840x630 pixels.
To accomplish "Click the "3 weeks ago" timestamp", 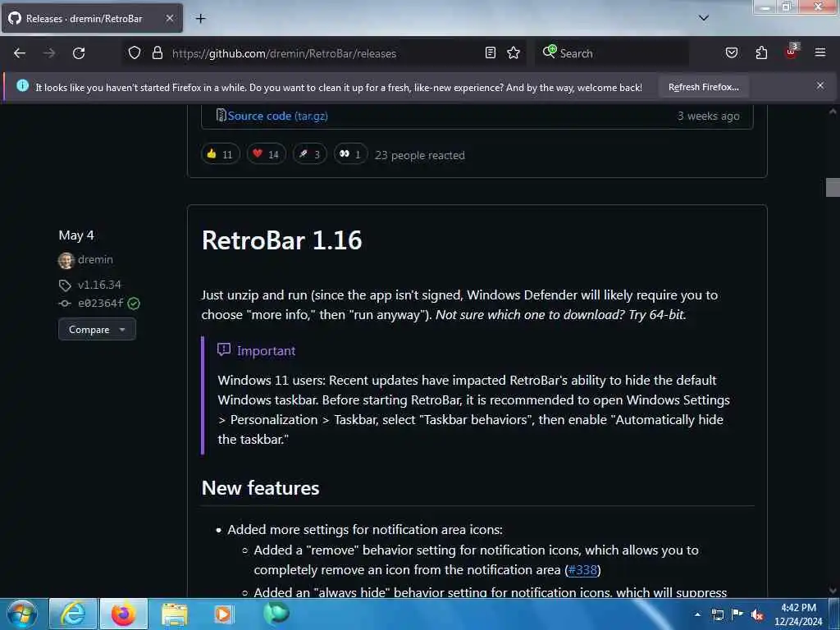I will click(x=708, y=116).
